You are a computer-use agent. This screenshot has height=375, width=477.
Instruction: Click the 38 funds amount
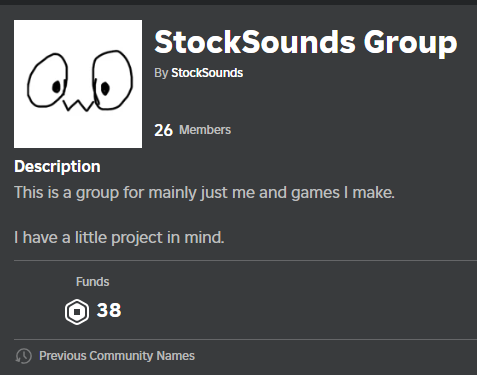point(109,310)
